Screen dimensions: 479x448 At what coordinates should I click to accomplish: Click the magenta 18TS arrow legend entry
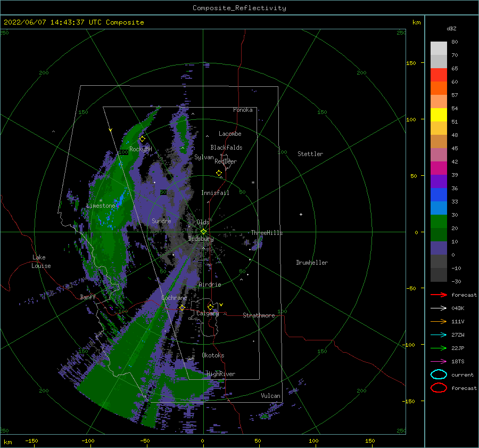pos(439,362)
